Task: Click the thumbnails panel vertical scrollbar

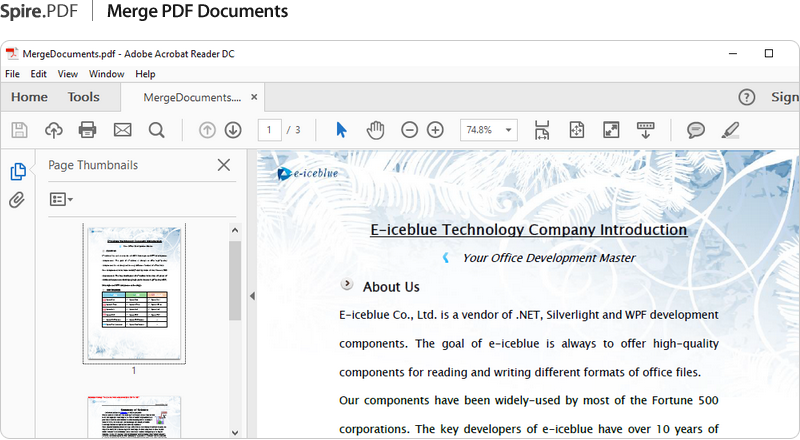Action: (235, 280)
